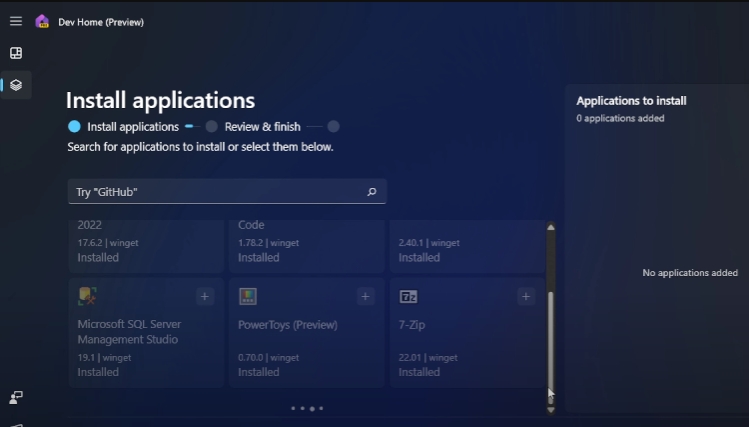This screenshot has height=427, width=749.
Task: Click the Dev Home app logo
Action: point(42,21)
